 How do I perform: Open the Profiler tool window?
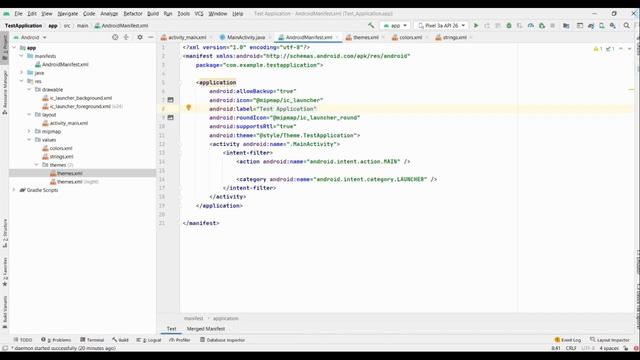click(x=180, y=340)
